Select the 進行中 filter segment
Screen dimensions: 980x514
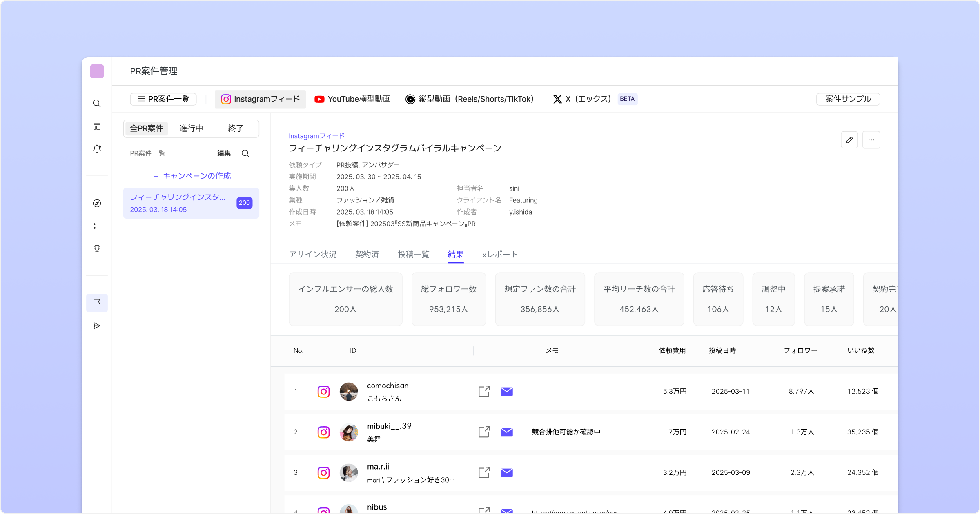tap(191, 128)
